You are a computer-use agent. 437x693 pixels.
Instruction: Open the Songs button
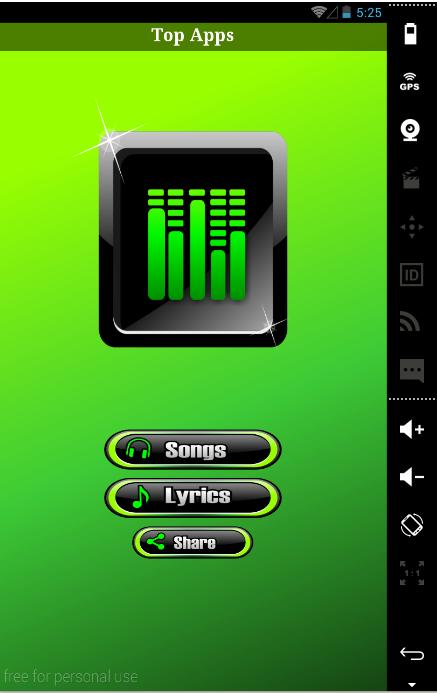(x=193, y=449)
